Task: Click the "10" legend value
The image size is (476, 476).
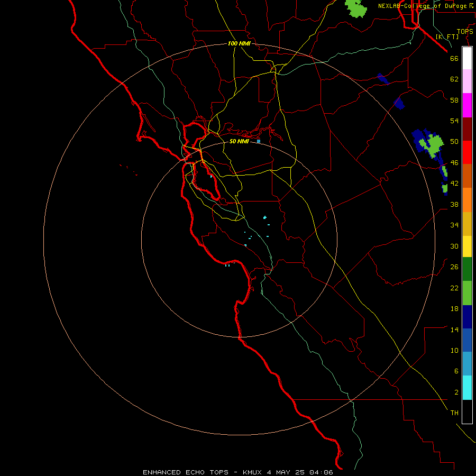Action: click(454, 351)
